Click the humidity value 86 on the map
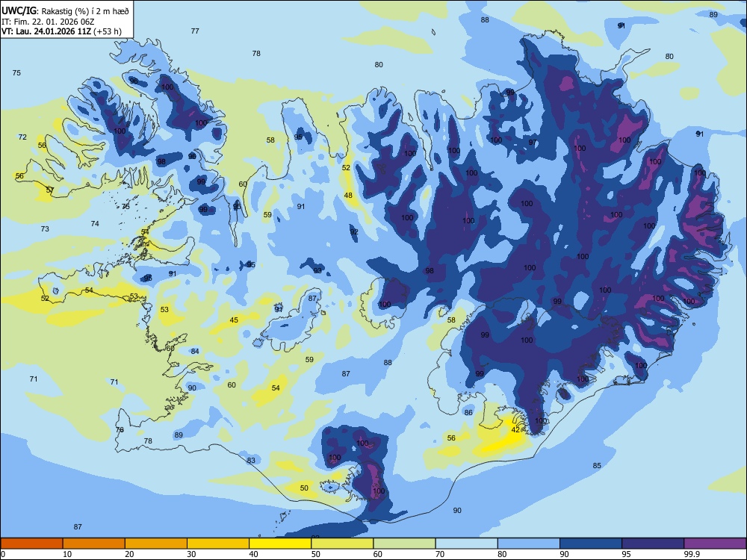This screenshot has width=747, height=560. pos(468,412)
